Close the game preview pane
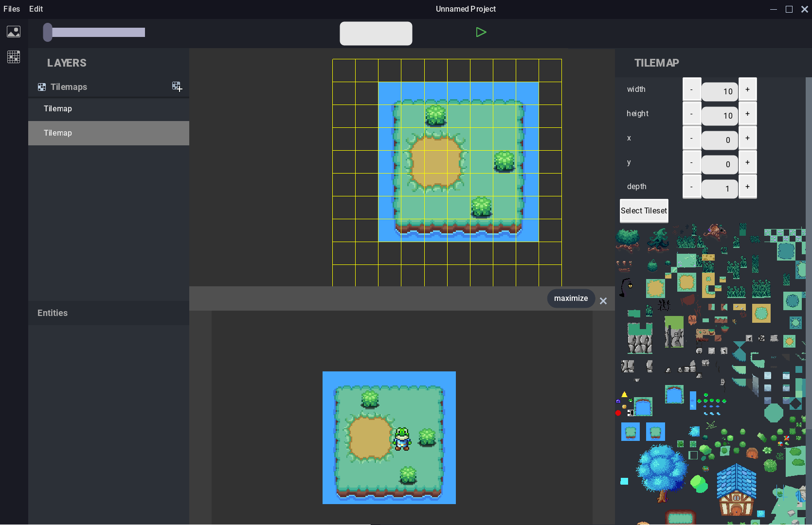 (x=603, y=300)
